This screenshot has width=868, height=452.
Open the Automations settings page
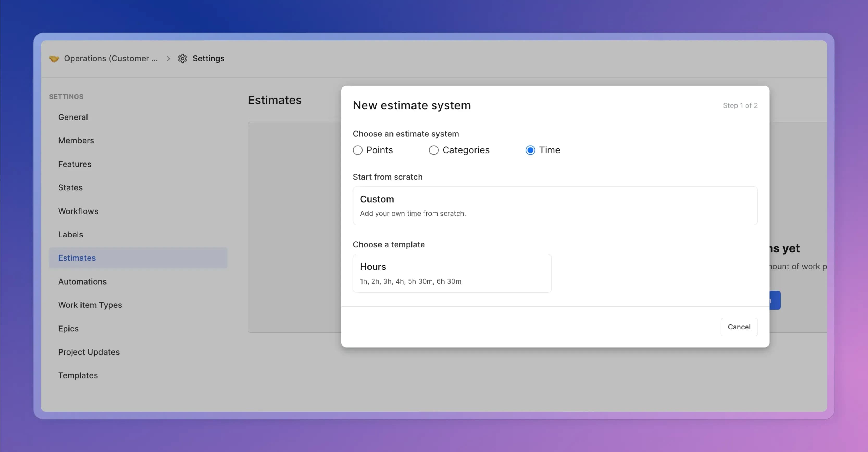click(82, 281)
